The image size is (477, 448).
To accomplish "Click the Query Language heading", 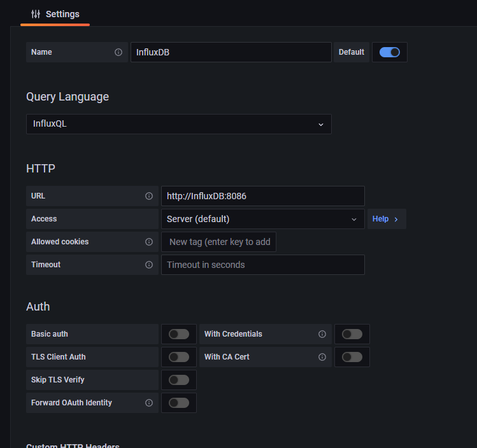I will [68, 97].
